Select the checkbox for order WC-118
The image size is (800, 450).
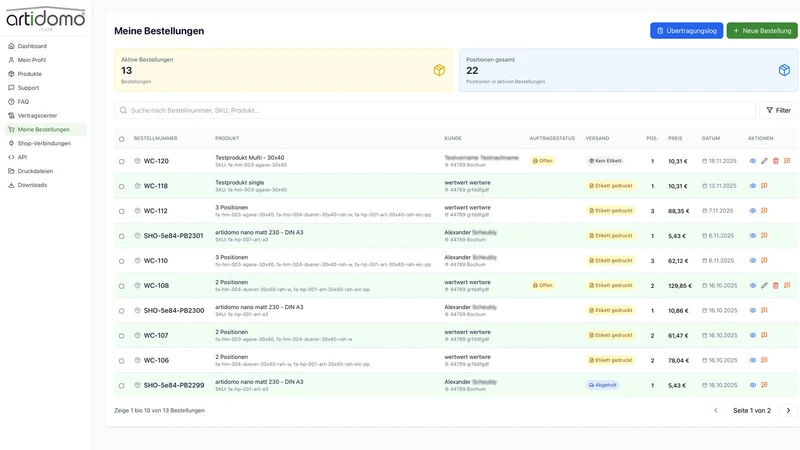click(121, 186)
